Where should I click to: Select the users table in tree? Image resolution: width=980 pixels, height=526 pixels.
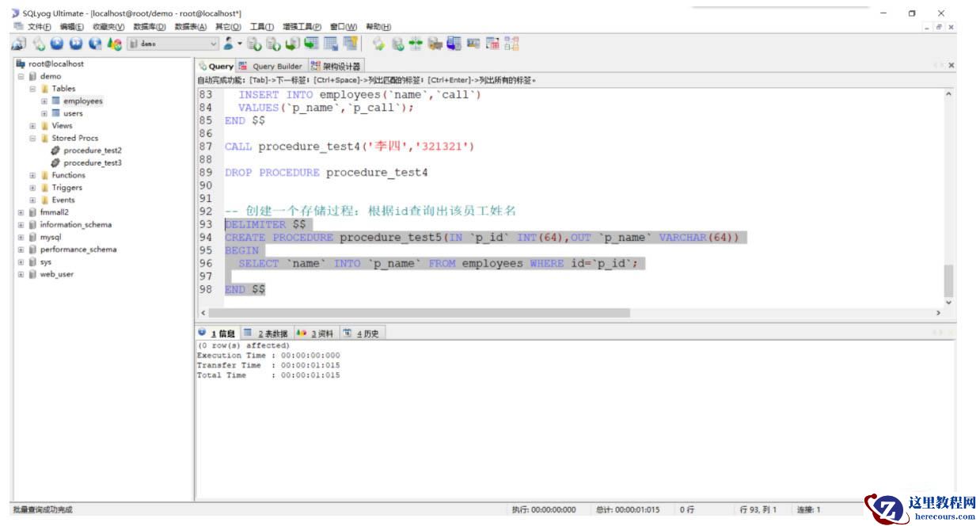[x=73, y=113]
